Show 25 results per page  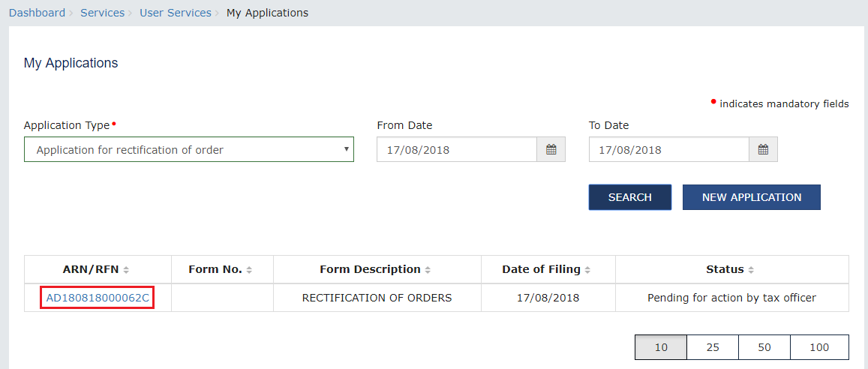click(x=713, y=347)
